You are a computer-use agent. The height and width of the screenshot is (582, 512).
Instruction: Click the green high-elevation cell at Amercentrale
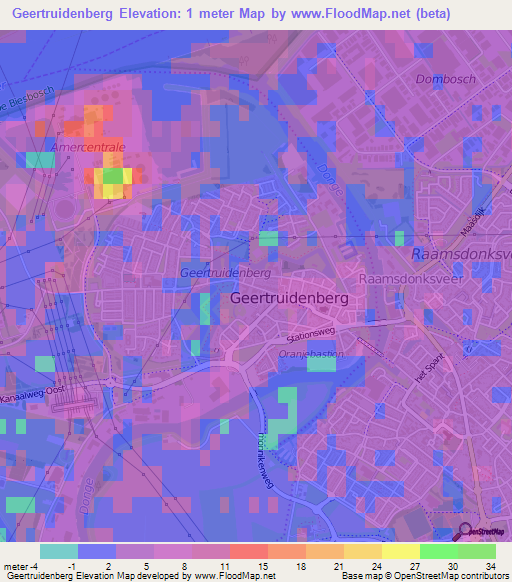[112, 176]
